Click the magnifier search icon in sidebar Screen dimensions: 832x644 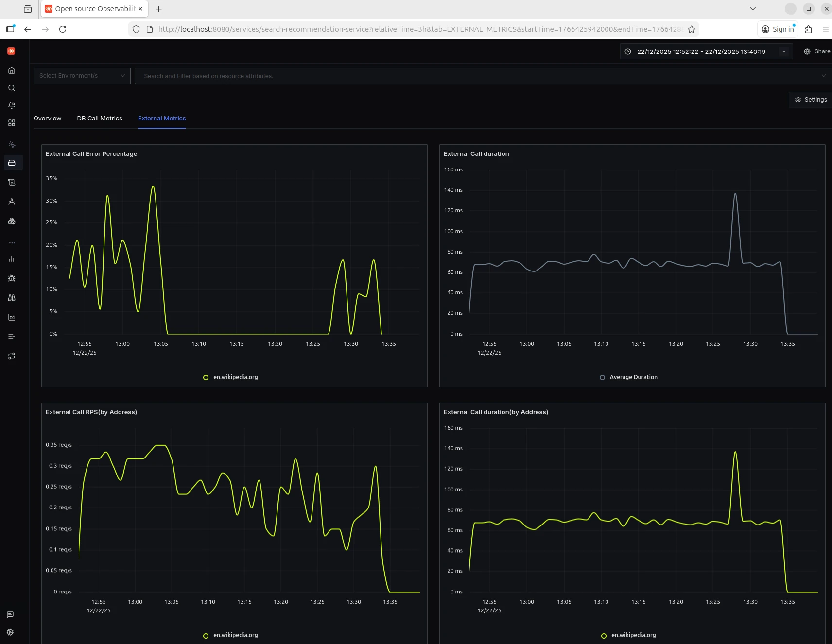tap(12, 88)
